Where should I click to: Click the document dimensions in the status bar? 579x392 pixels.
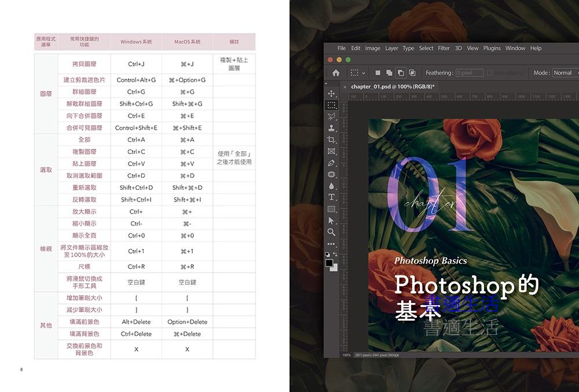(377, 355)
